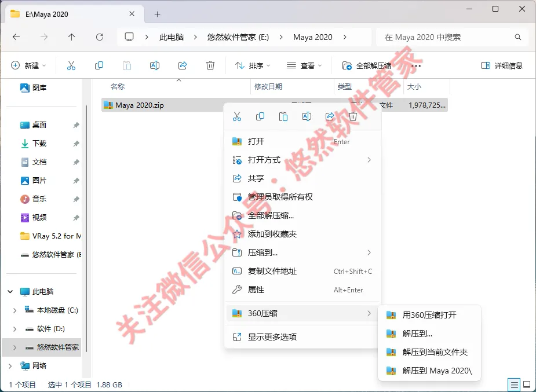The image size is (536, 392).
Task: Expand the 软件 (D:) tree node
Action: pyautogui.click(x=14, y=329)
